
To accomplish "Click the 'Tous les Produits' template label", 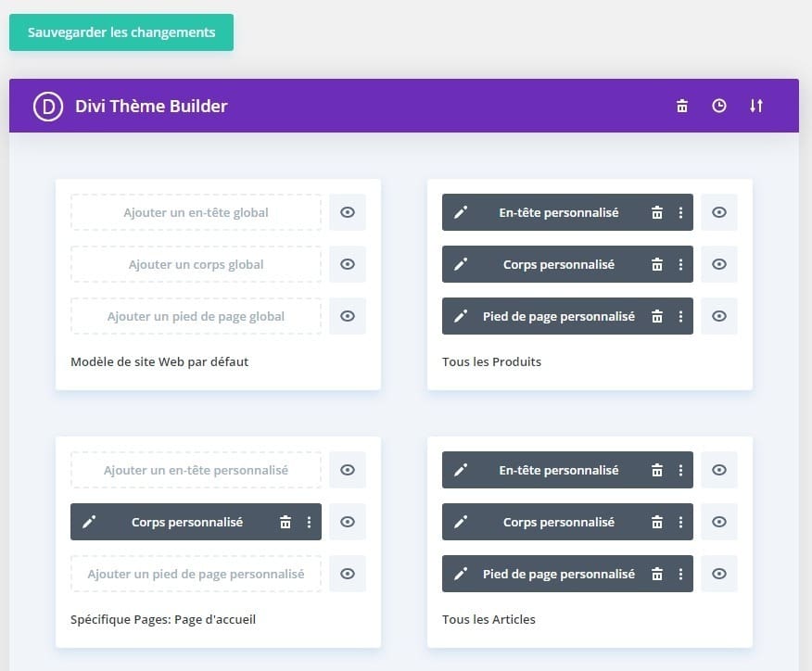I will 491,361.
